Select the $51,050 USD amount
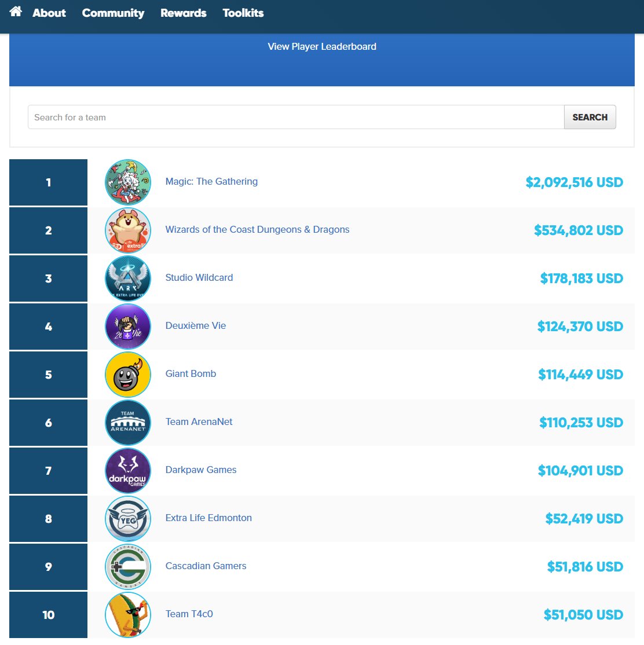 584,615
